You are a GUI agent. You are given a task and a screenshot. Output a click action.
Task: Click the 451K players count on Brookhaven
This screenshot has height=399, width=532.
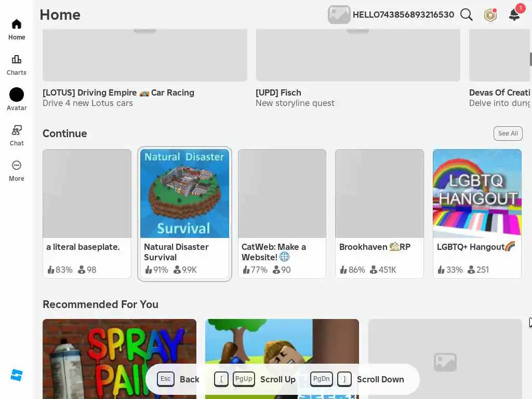(383, 270)
